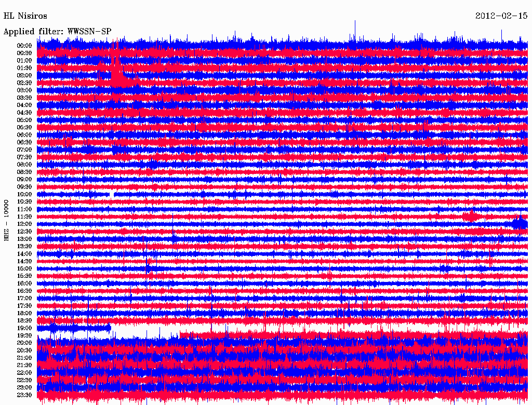Select the 19:00 time label
Image resolution: width=532 pixels, height=405 pixels.
pos(24,328)
